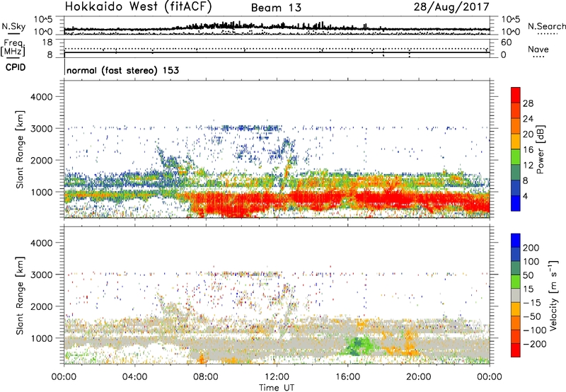Click the red top of power colorbar
Viewport: 566px width, 392px height.
pos(516,95)
